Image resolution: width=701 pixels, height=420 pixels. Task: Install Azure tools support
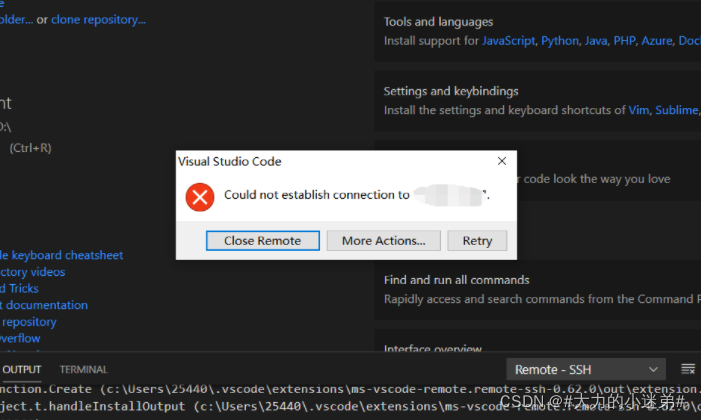click(x=657, y=41)
